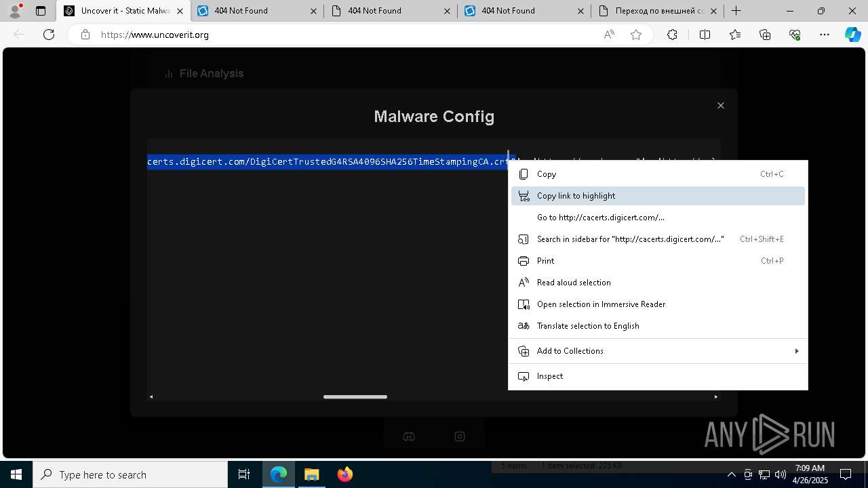This screenshot has width=868, height=488.
Task: Open the Windows Start menu
Action: [x=16, y=474]
